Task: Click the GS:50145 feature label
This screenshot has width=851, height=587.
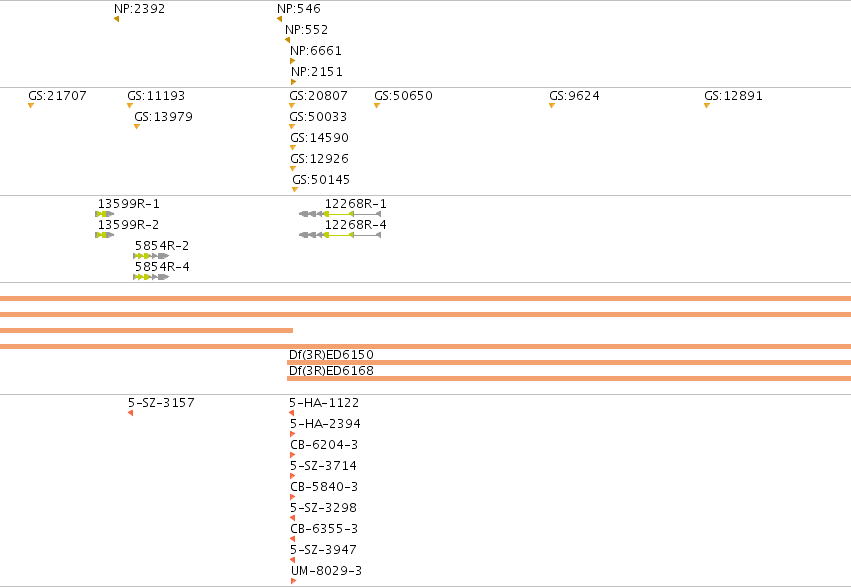Action: (321, 180)
